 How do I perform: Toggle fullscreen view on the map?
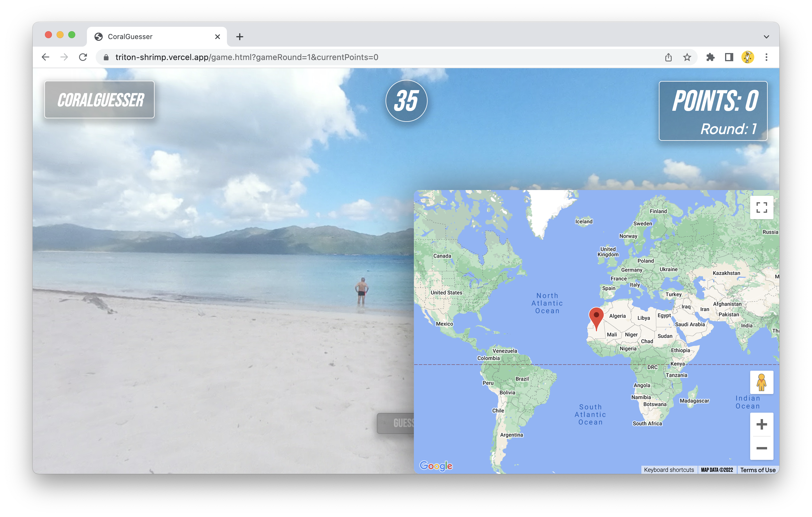tap(762, 207)
